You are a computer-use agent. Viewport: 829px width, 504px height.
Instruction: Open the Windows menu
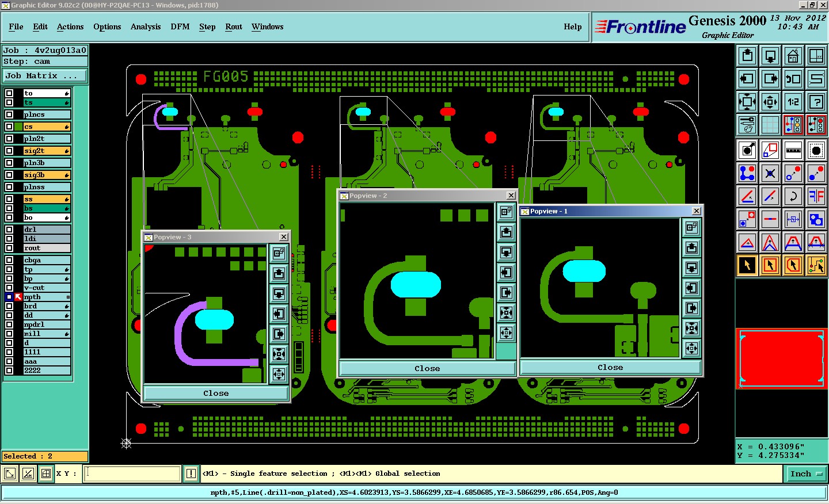(268, 26)
